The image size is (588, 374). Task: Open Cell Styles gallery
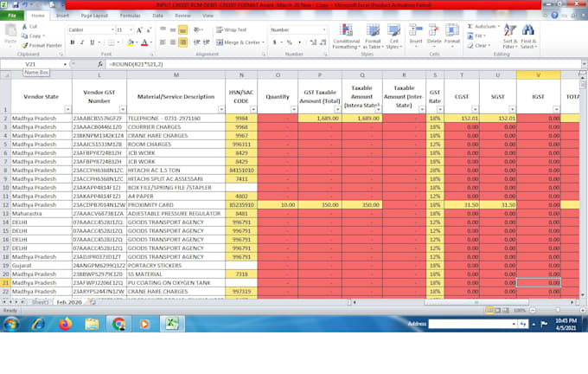(x=393, y=36)
